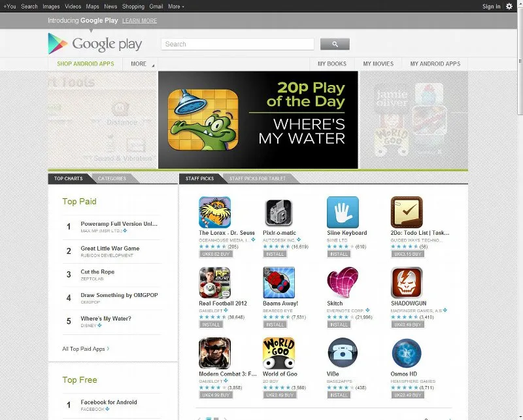Open the ViBe telephone icon

pyautogui.click(x=343, y=353)
